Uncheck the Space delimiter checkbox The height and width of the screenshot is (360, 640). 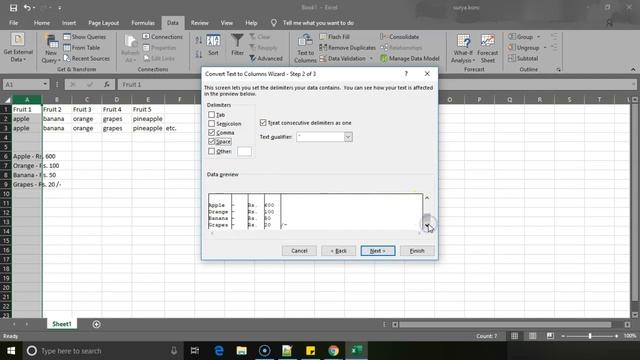(211, 141)
